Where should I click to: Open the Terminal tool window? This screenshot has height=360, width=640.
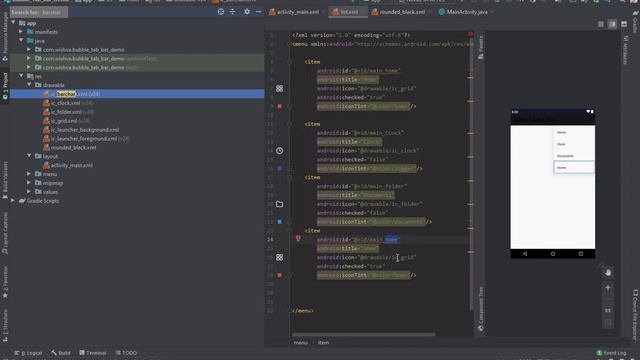(x=93, y=353)
